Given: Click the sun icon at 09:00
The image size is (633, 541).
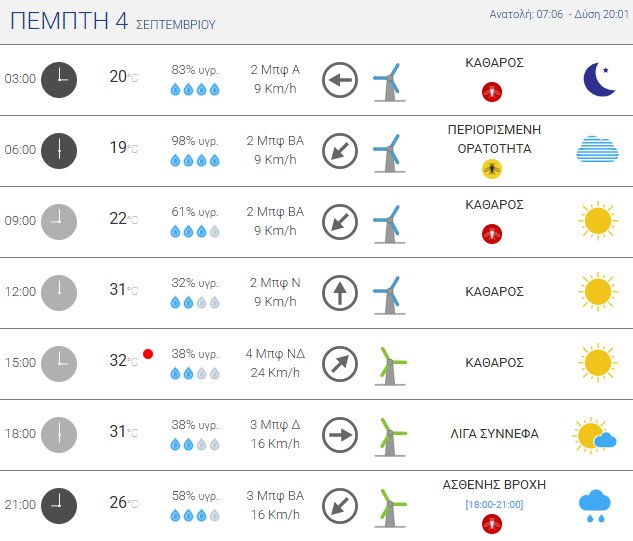Looking at the screenshot, I should [x=597, y=220].
